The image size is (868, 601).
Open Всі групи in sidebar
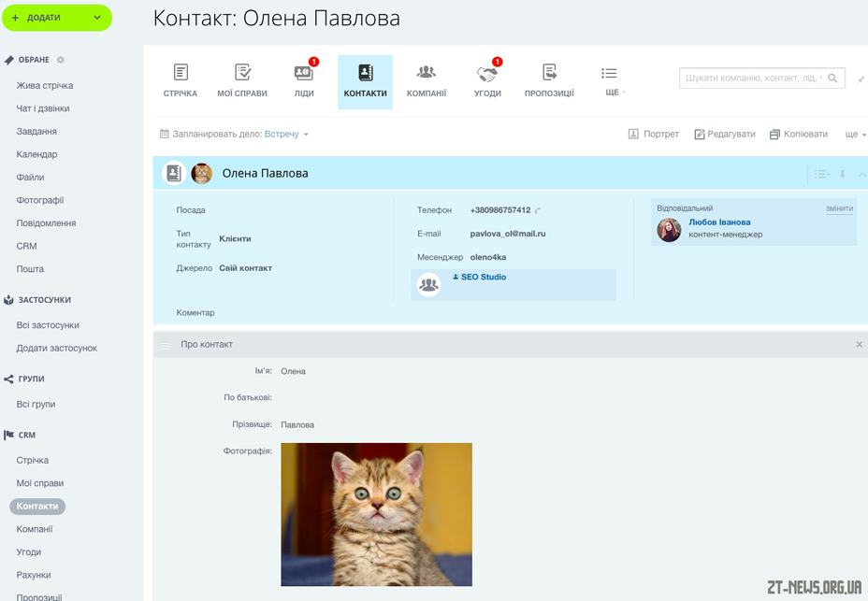click(36, 404)
